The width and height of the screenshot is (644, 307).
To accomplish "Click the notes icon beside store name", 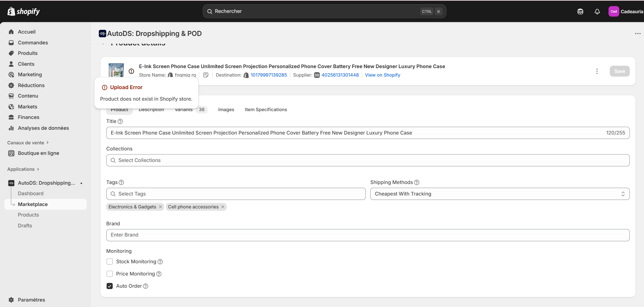I will (x=206, y=75).
